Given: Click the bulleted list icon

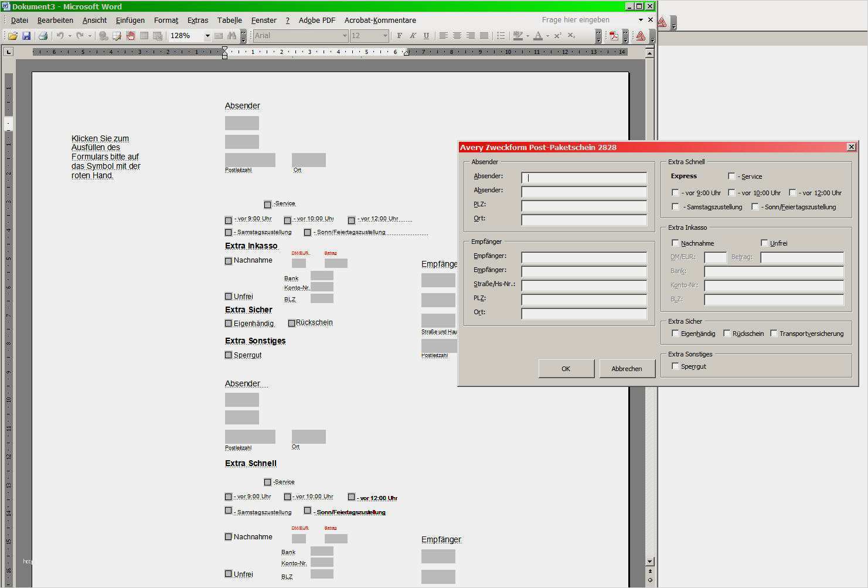Looking at the screenshot, I should 501,36.
